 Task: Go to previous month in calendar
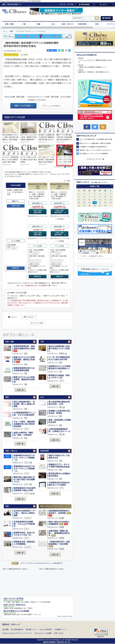(78, 186)
